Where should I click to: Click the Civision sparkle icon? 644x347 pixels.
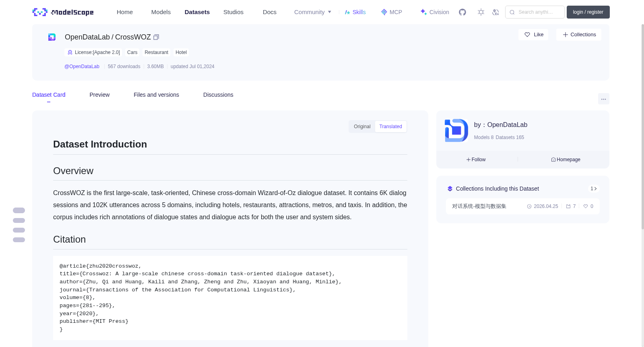pyautogui.click(x=423, y=12)
